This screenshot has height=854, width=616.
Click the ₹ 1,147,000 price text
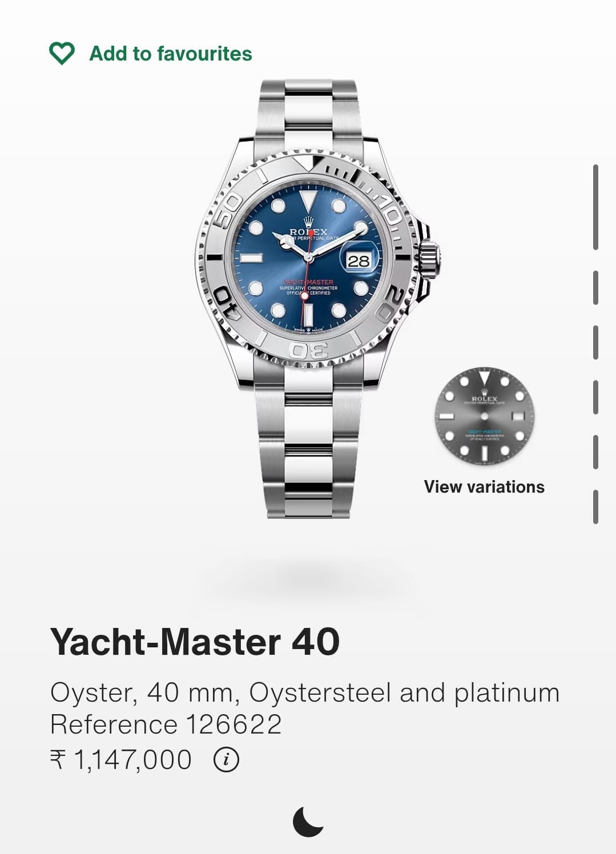click(x=121, y=760)
